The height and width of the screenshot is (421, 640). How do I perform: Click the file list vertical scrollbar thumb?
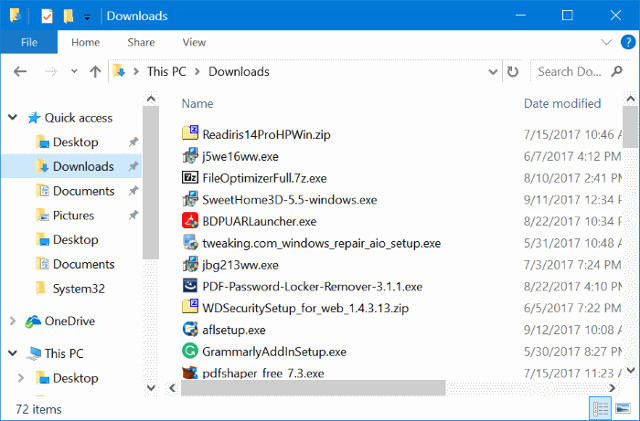pyautogui.click(x=630, y=127)
